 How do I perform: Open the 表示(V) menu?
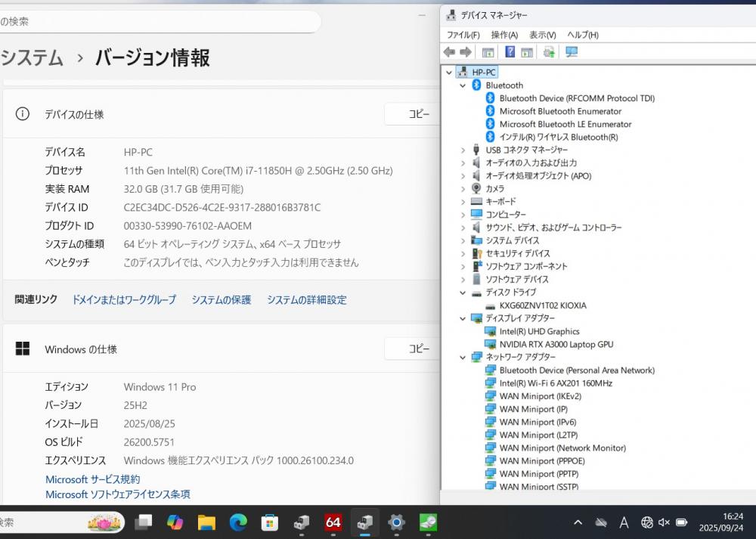(542, 35)
